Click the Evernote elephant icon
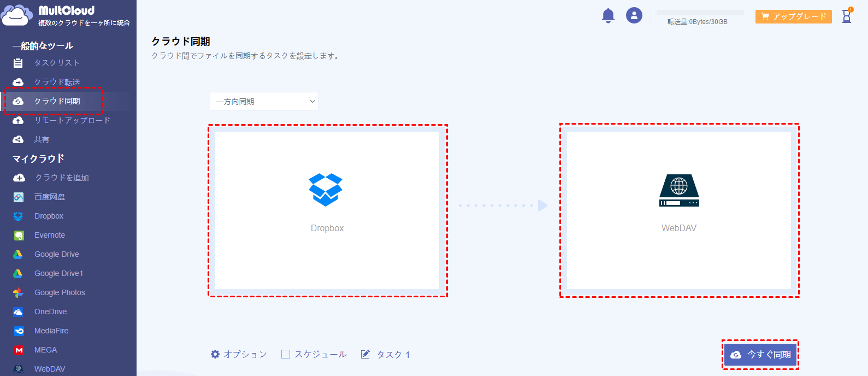This screenshot has width=868, height=376. pyautogui.click(x=19, y=236)
